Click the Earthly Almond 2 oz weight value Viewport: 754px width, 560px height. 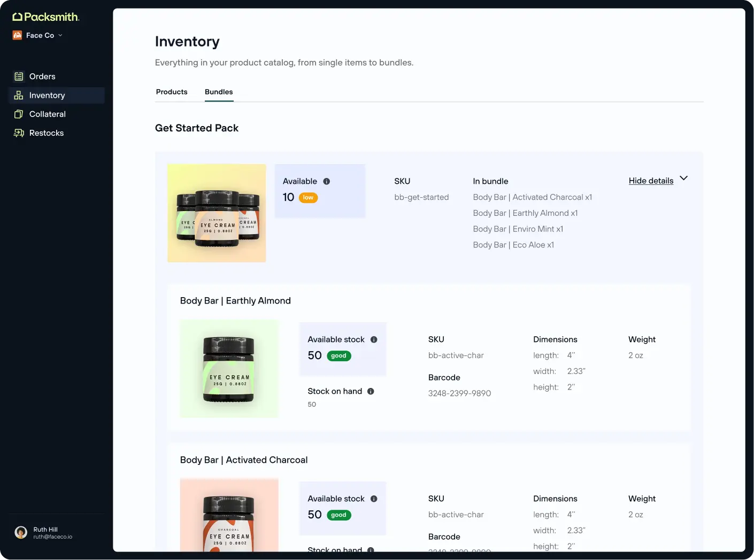tap(636, 355)
